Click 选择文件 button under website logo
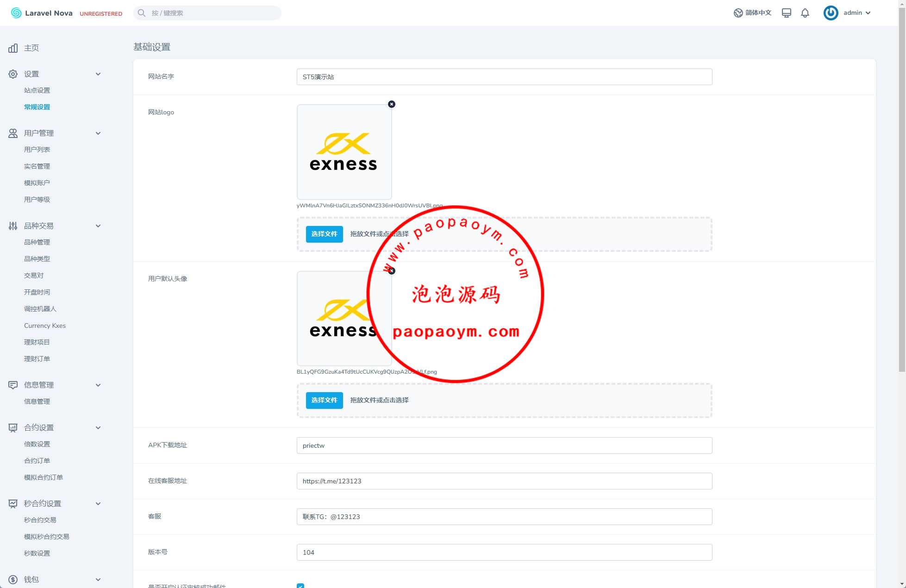Image resolution: width=906 pixels, height=588 pixels. click(324, 234)
